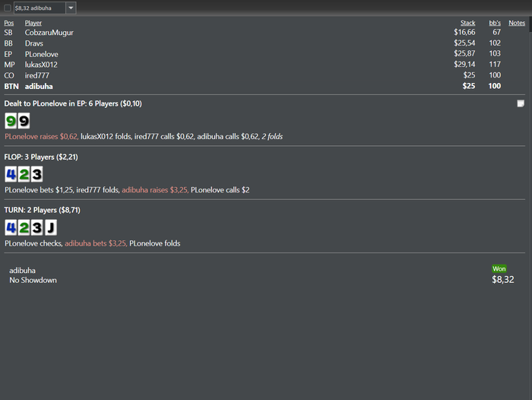Click the Stack column header
Viewport: 532px width, 400px height.
467,23
